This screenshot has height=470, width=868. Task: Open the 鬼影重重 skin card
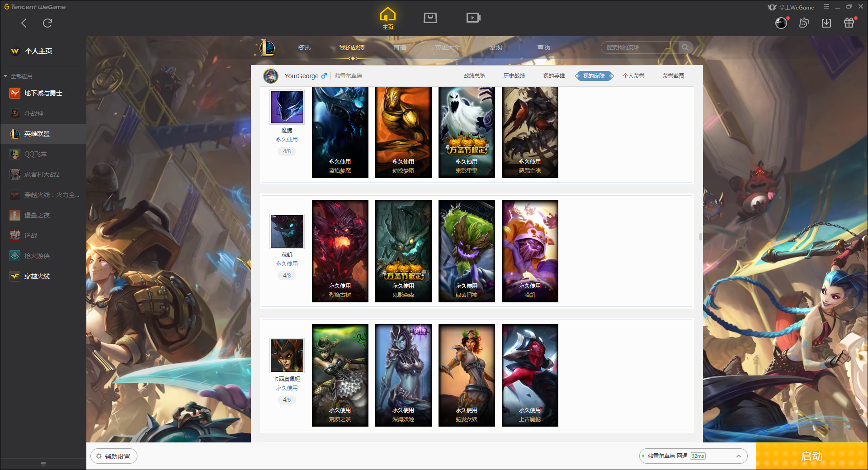467,132
